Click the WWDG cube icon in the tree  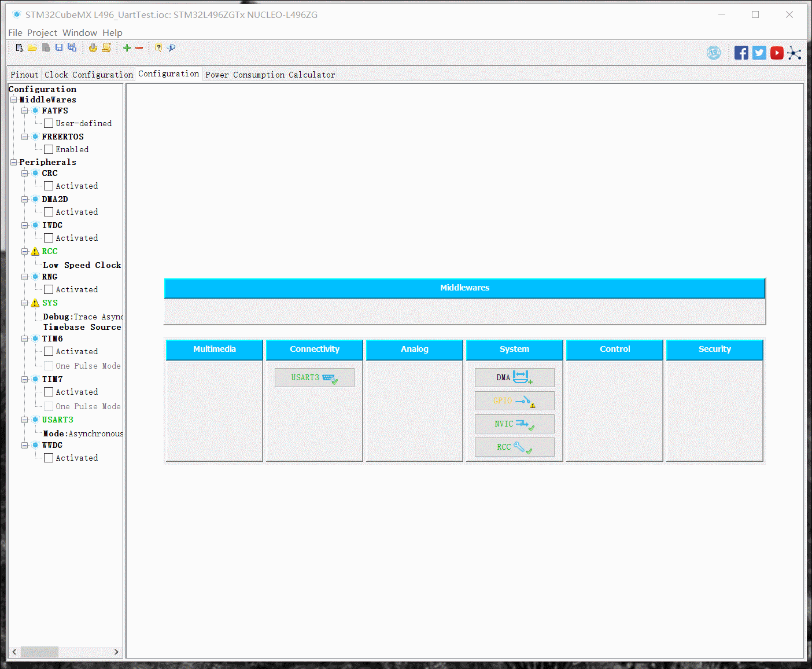[x=35, y=445]
